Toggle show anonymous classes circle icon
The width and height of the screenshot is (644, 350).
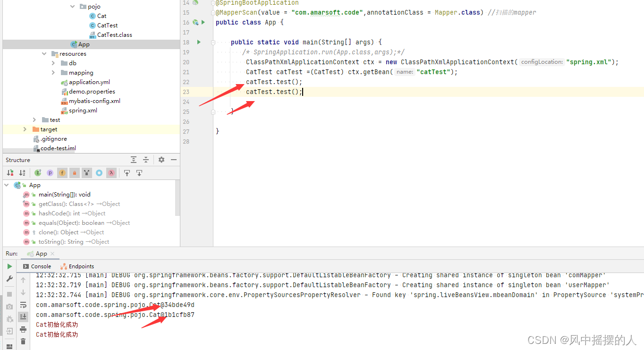(99, 173)
